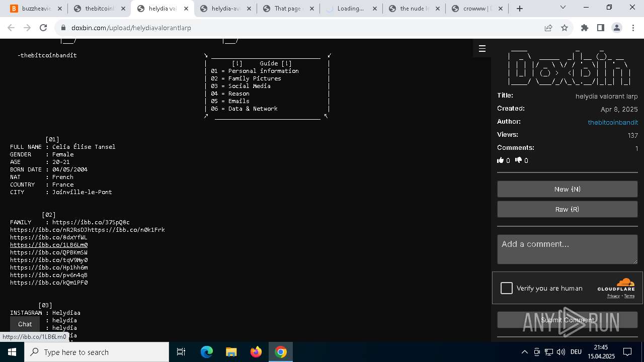Open Cloudflare Privacy link
Viewport: 644px width, 362px height.
click(x=613, y=296)
